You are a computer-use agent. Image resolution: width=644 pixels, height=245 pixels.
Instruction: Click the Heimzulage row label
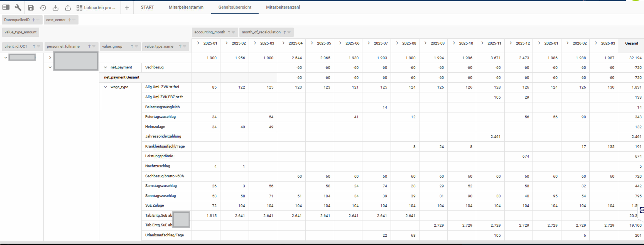click(155, 127)
